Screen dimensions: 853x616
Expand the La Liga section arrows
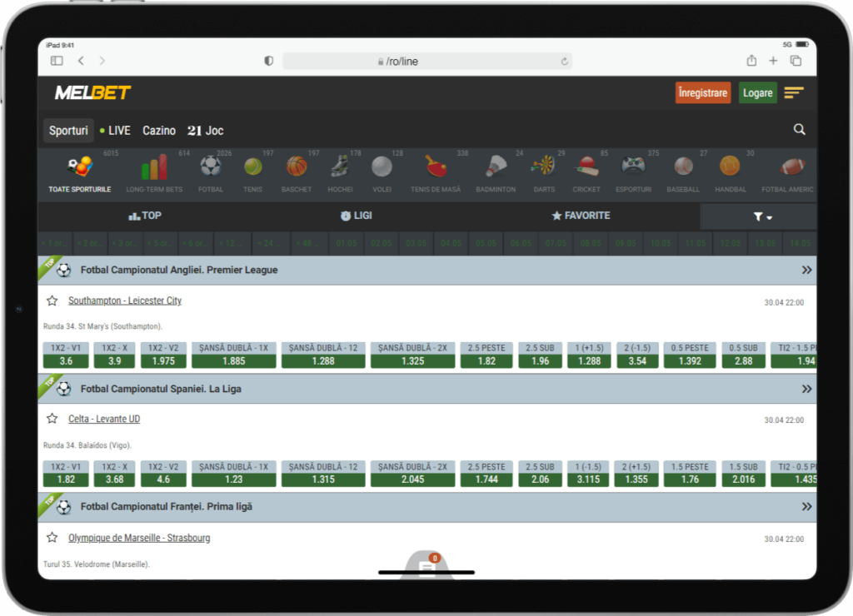point(806,389)
